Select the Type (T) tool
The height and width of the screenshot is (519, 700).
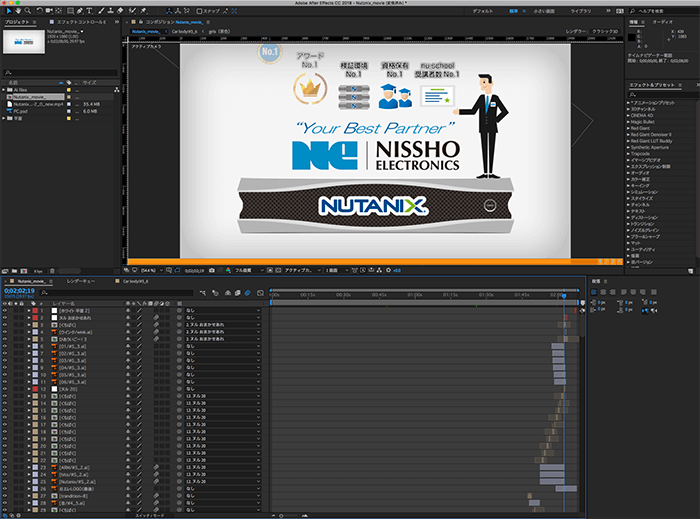click(88, 10)
